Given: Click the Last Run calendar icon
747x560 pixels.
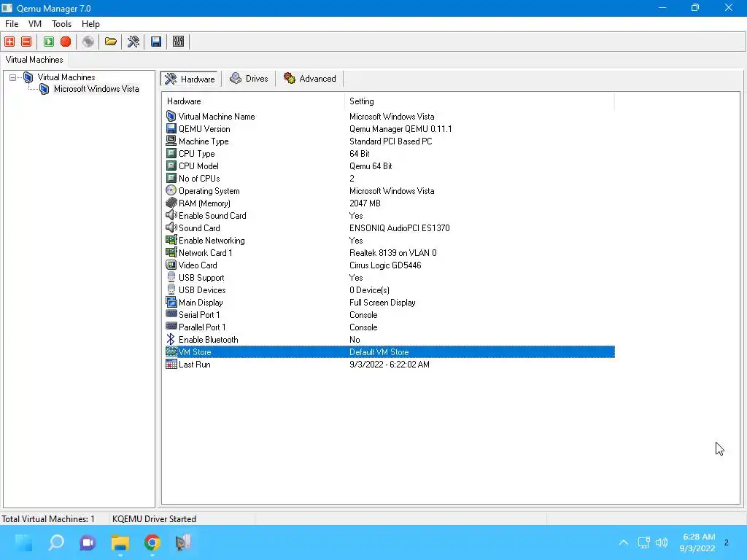Looking at the screenshot, I should point(171,364).
